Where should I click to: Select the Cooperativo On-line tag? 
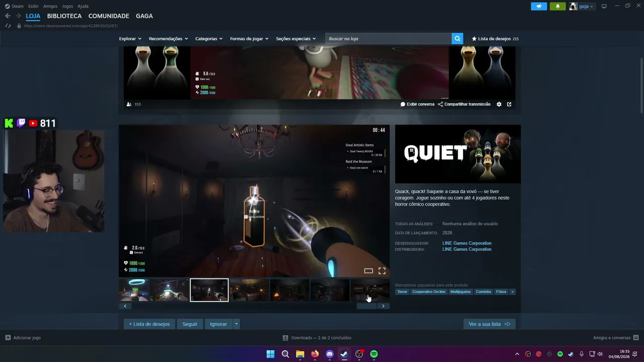pyautogui.click(x=429, y=292)
